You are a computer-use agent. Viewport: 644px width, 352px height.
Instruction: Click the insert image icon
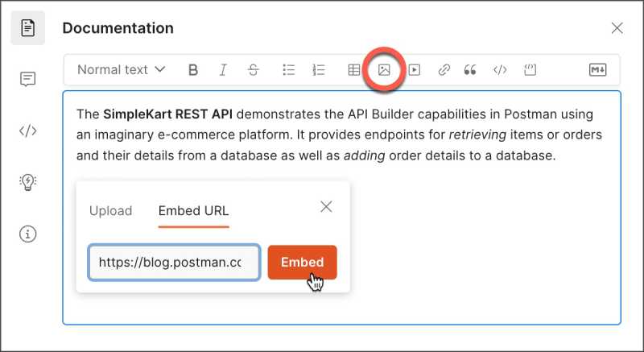(384, 70)
